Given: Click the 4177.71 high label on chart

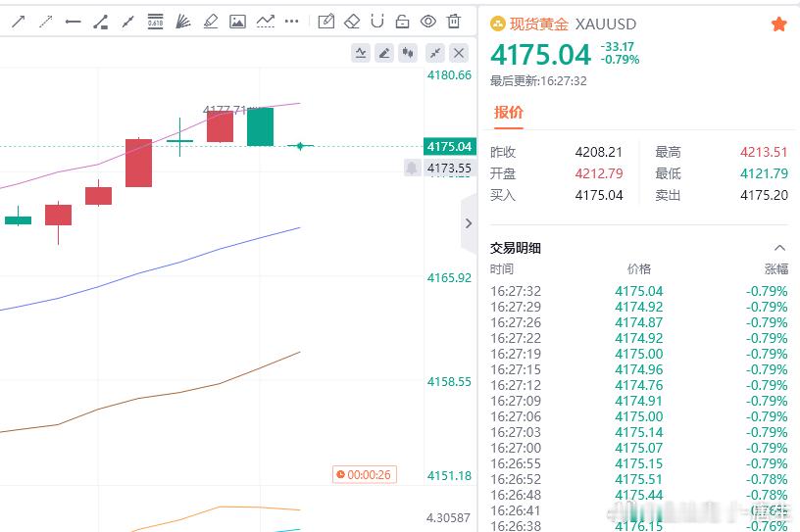Looking at the screenshot, I should click(225, 110).
